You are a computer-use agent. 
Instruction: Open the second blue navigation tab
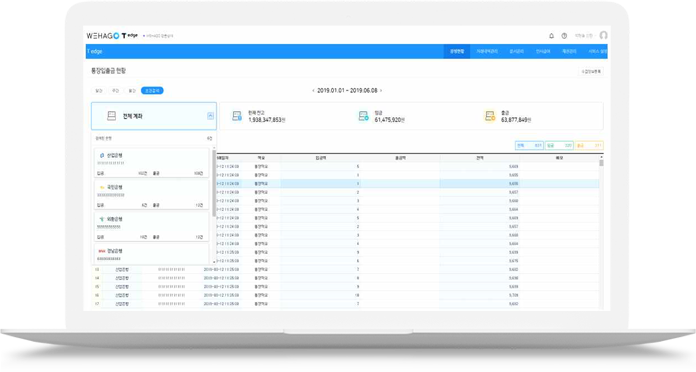pyautogui.click(x=487, y=51)
